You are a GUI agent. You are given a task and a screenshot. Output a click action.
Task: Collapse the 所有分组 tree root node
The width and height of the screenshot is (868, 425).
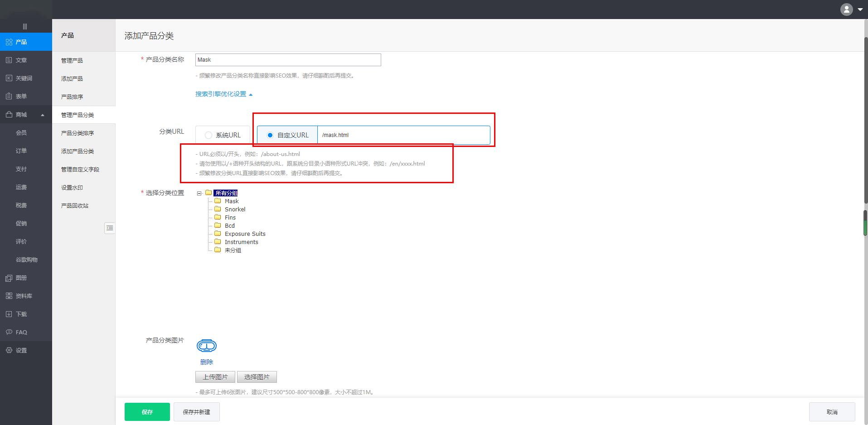coord(199,193)
